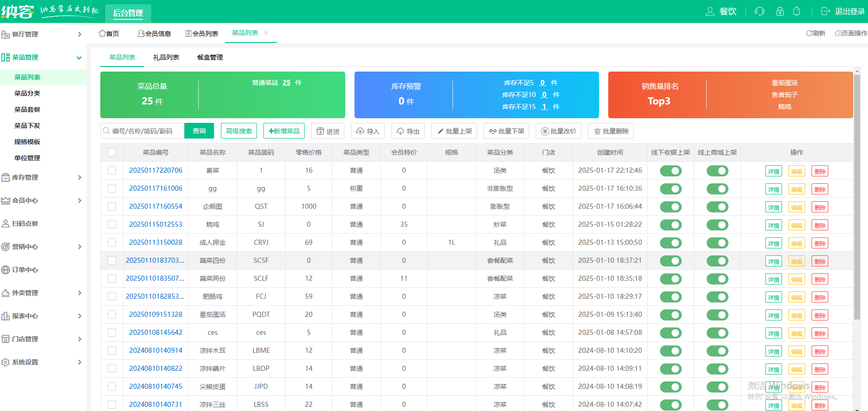Expand 外卖管理 menu chevron
868x411 pixels.
[79, 293]
